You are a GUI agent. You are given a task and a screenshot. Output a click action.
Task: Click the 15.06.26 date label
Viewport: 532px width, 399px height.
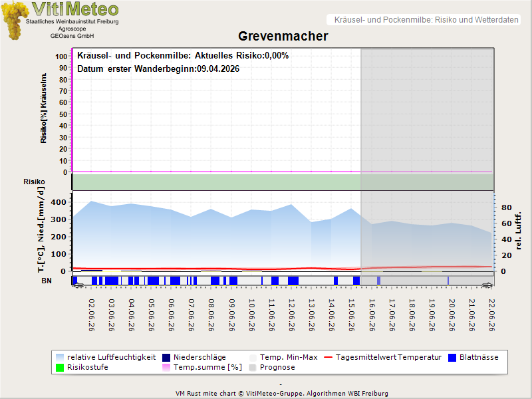pyautogui.click(x=352, y=315)
